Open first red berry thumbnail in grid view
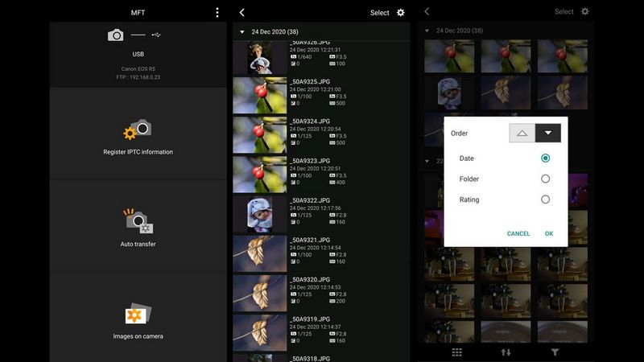This screenshot has height=362, width=644. (x=449, y=56)
